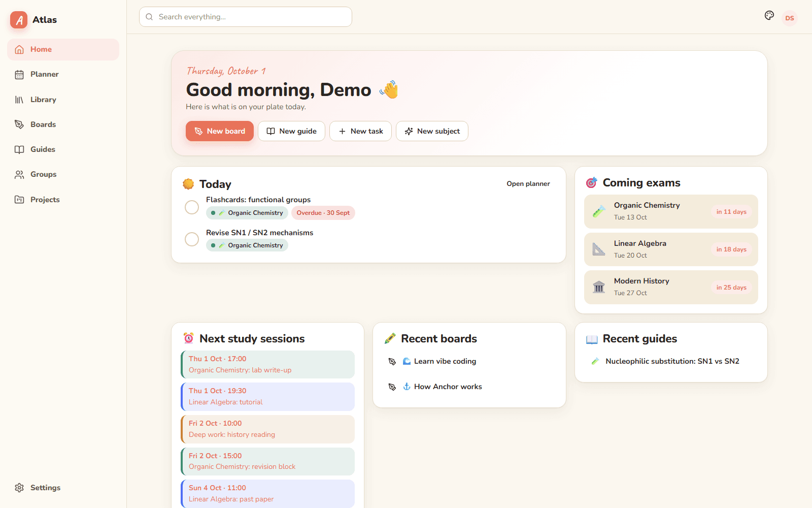Click the New guide button
812x508 pixels.
(x=291, y=131)
